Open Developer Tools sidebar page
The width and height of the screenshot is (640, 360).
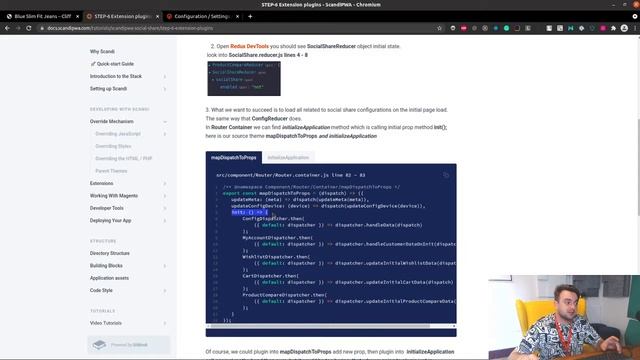107,208
